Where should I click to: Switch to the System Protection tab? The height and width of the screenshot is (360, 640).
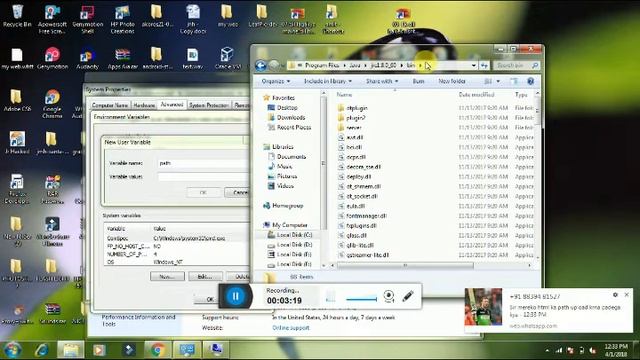[209, 105]
